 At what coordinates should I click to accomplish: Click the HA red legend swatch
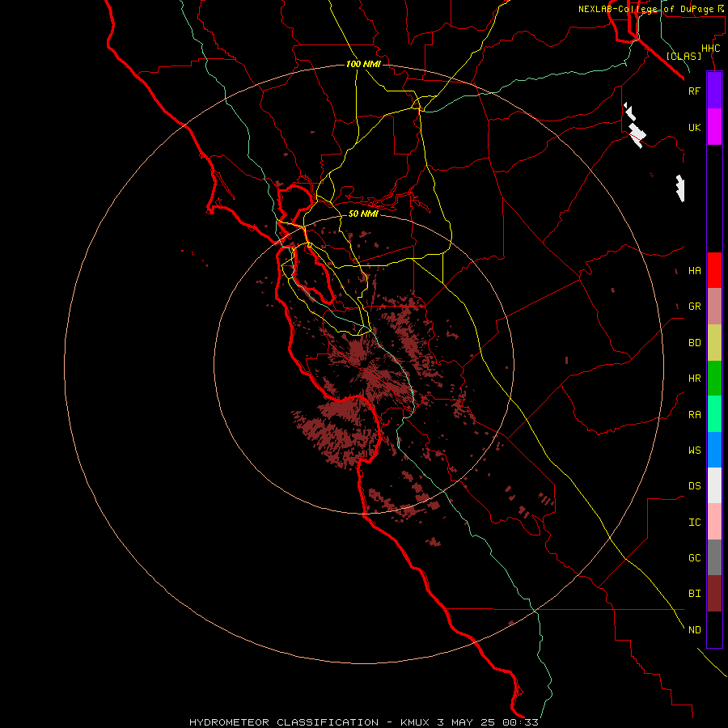[714, 270]
